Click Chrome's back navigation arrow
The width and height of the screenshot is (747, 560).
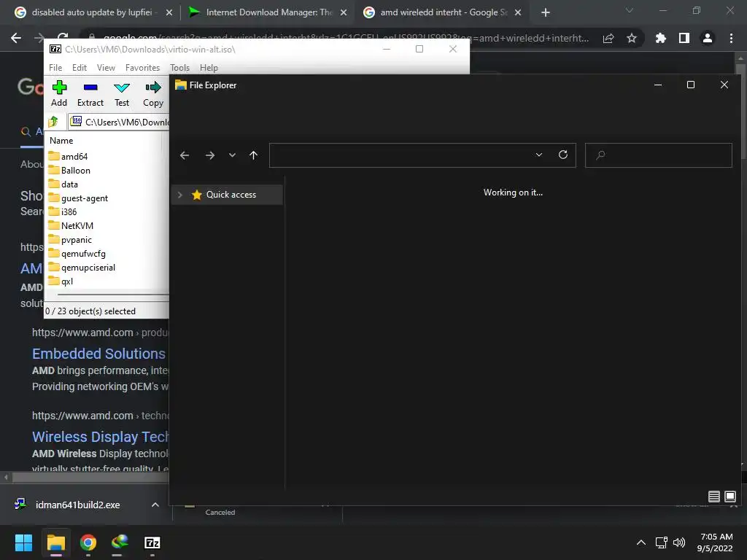16,38
